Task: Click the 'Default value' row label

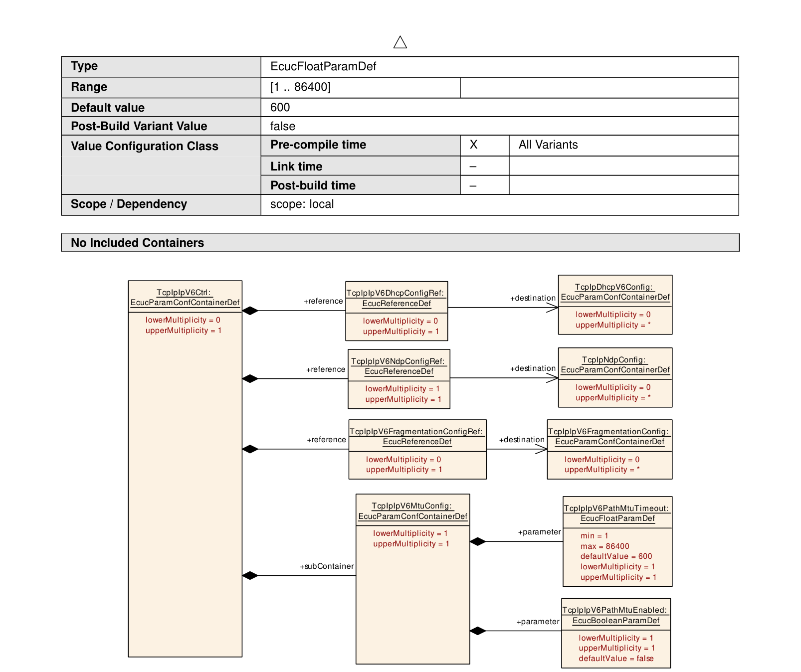Action: [108, 108]
